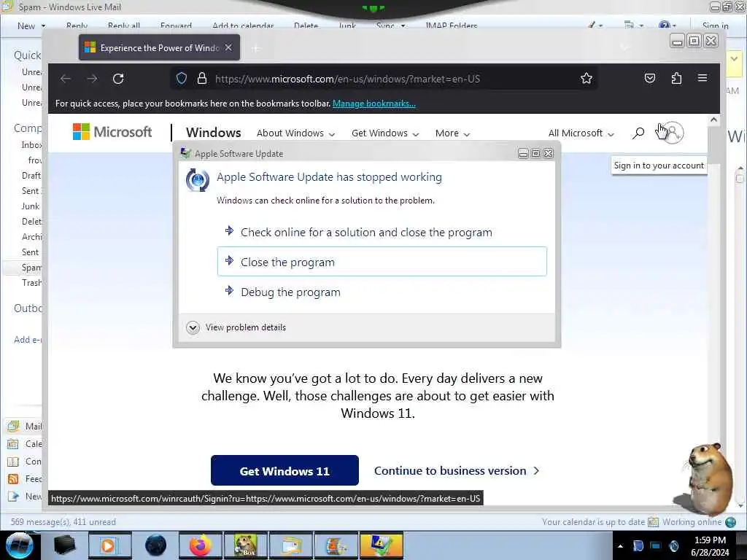Viewport: 747px width, 560px height.
Task: Expand All Microsoft menu
Action: point(581,133)
